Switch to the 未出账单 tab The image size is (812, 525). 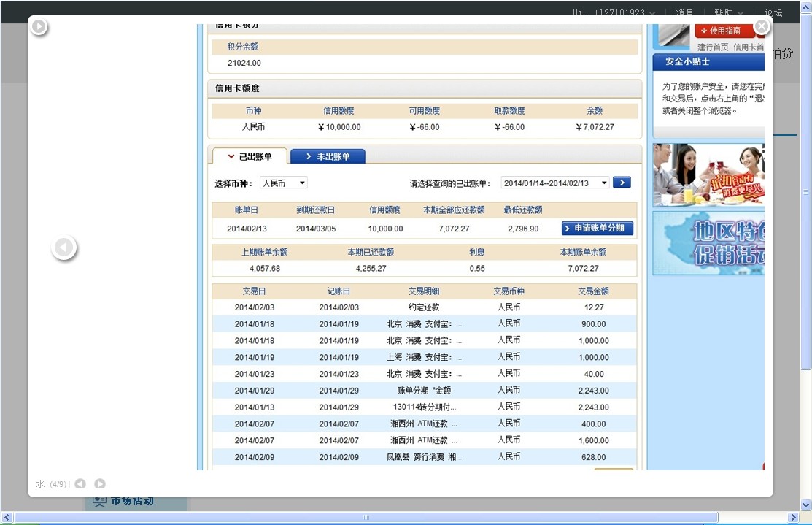(328, 156)
